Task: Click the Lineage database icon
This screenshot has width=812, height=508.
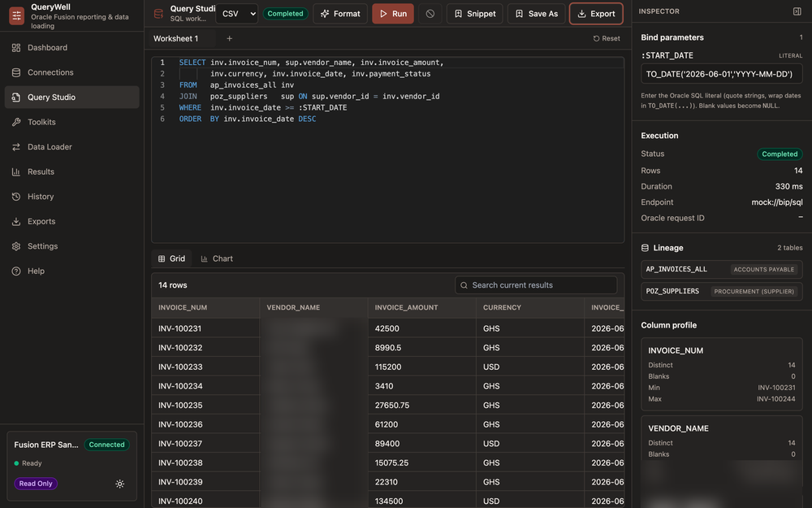Action: pyautogui.click(x=645, y=248)
